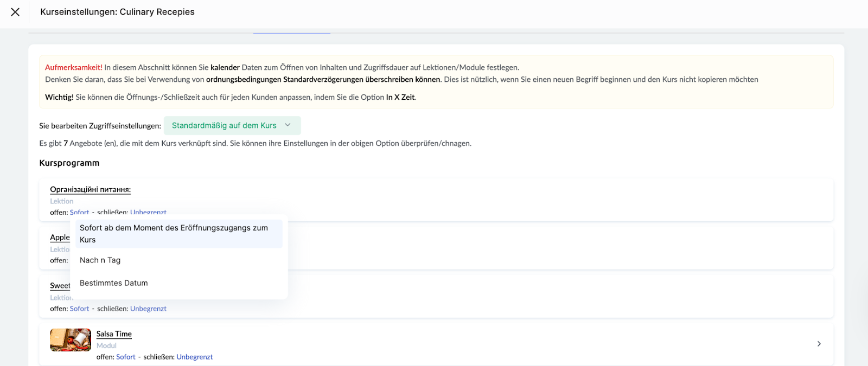This screenshot has height=366, width=868.
Task: Open the 'Sweet' lesson title
Action: pyautogui.click(x=60, y=286)
